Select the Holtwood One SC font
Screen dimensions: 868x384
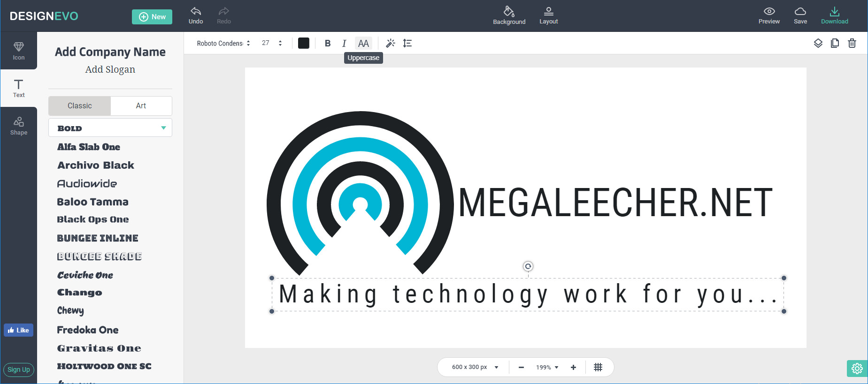pyautogui.click(x=104, y=366)
